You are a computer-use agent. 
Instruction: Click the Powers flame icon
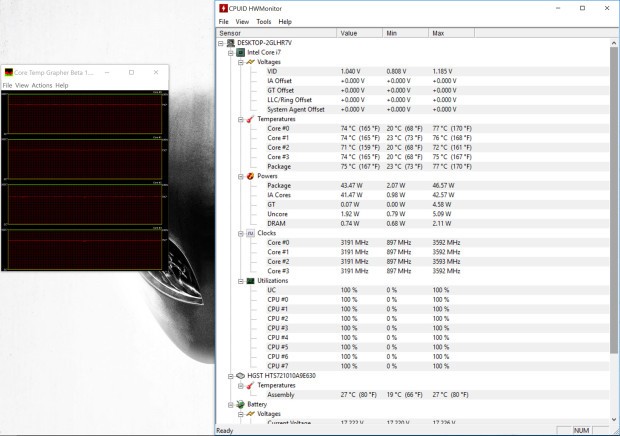pyautogui.click(x=250, y=176)
